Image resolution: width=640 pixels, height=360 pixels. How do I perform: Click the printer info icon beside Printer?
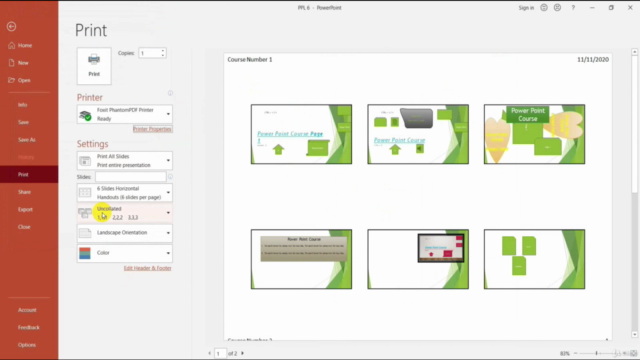pos(170,93)
